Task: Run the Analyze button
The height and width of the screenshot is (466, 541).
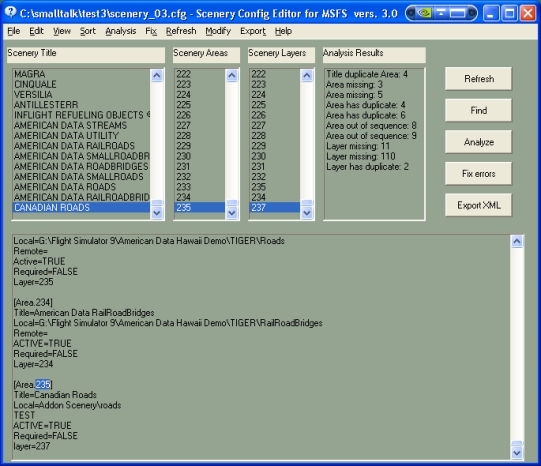Action: pos(479,142)
